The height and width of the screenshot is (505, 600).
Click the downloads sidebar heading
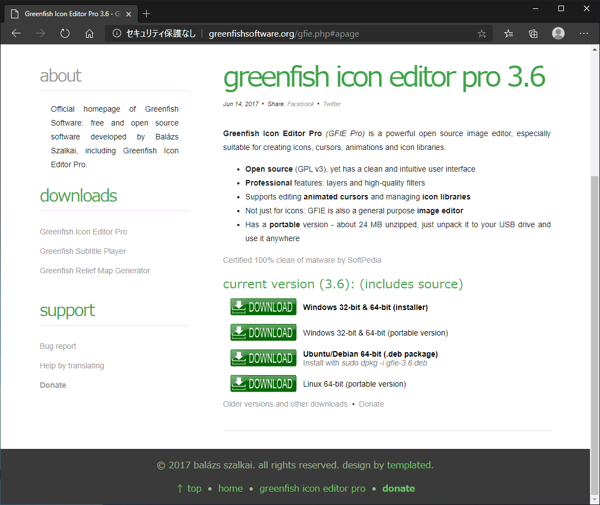coord(78,196)
